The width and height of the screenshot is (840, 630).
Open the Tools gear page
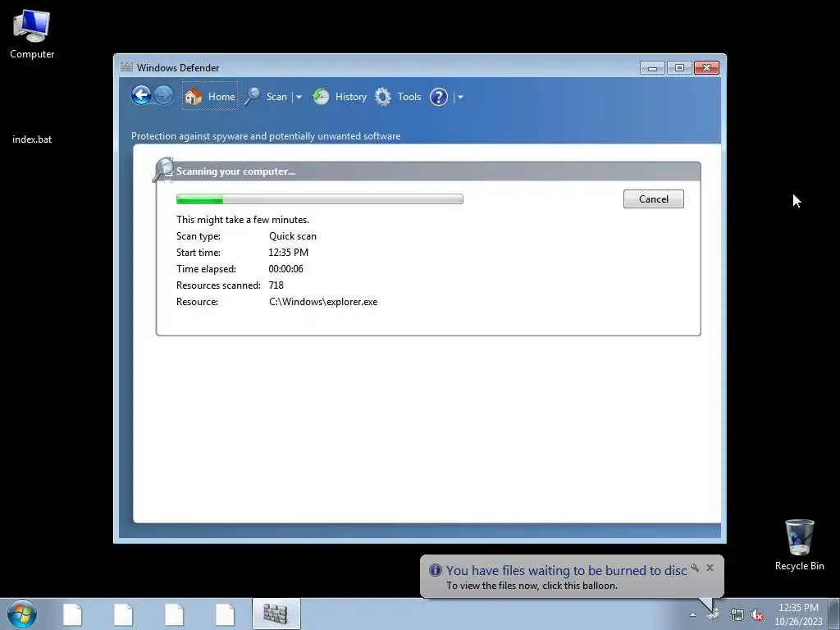[398, 97]
